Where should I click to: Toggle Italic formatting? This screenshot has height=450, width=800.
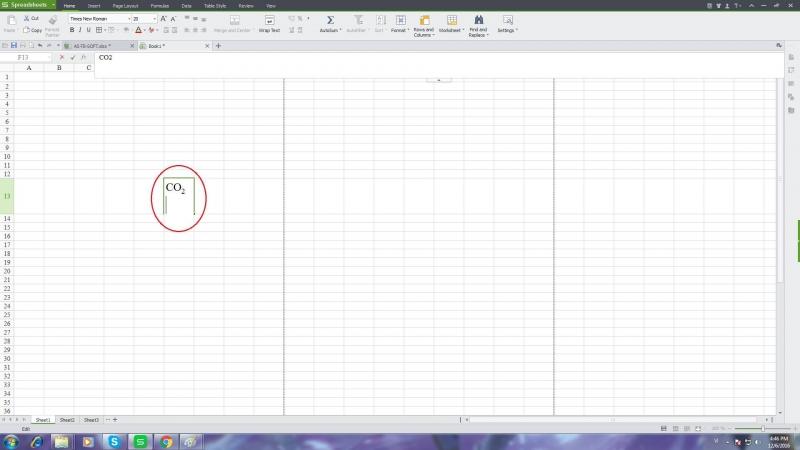tap(80, 30)
